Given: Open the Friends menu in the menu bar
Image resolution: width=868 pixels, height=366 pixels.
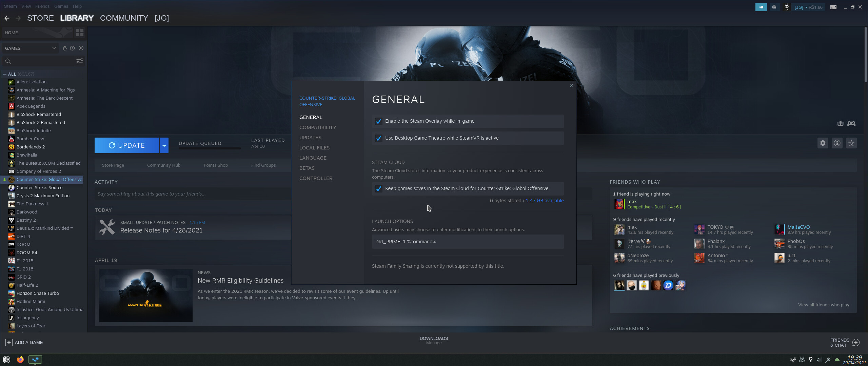Looking at the screenshot, I should [42, 6].
